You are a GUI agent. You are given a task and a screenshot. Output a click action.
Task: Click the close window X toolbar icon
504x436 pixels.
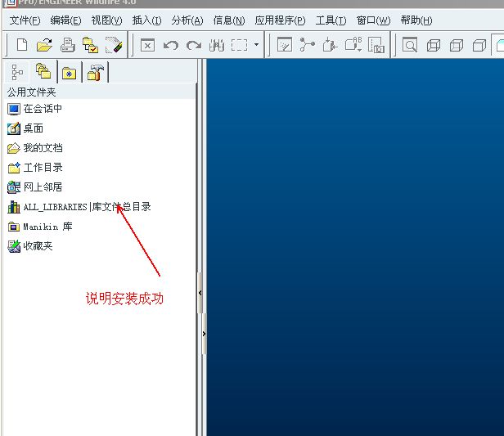(x=147, y=45)
